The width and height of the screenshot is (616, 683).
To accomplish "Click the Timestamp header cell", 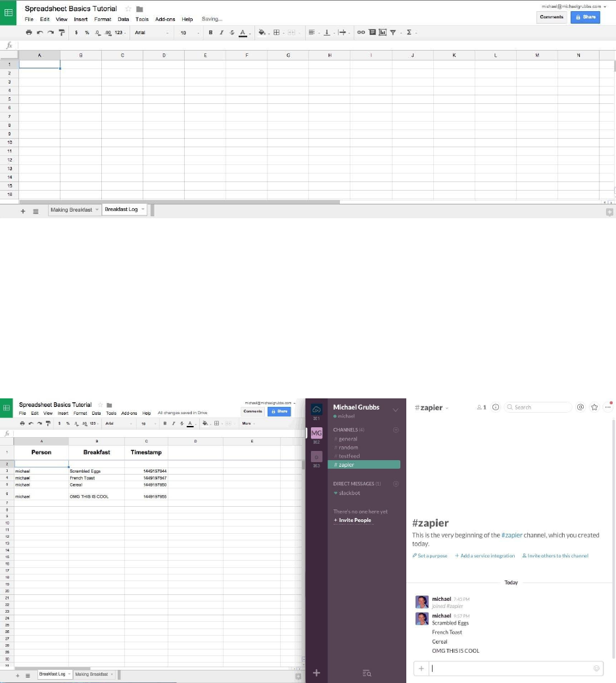I will coord(146,452).
